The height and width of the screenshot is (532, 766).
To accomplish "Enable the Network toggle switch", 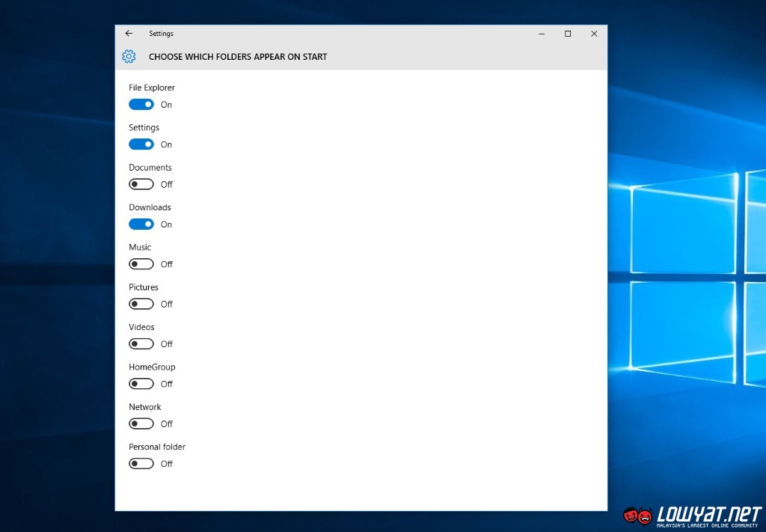I will (x=141, y=424).
